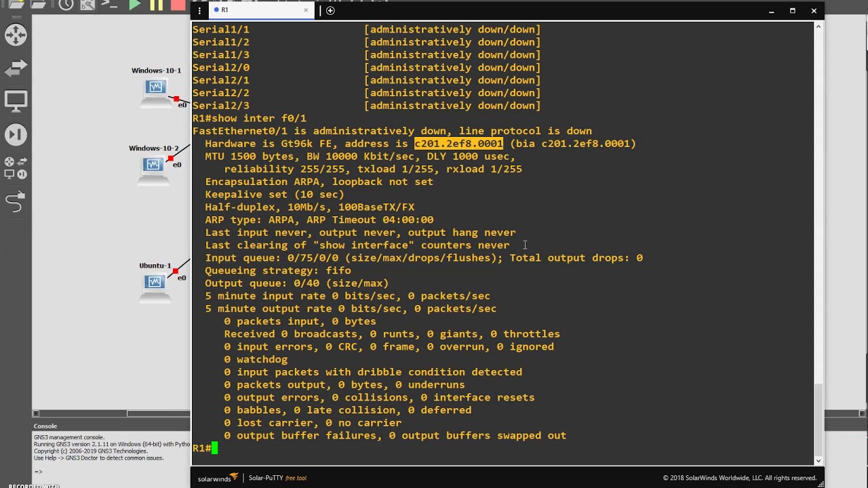Open the GNS3 end devices category
Viewport: 868px width, 488px height.
tap(16, 102)
